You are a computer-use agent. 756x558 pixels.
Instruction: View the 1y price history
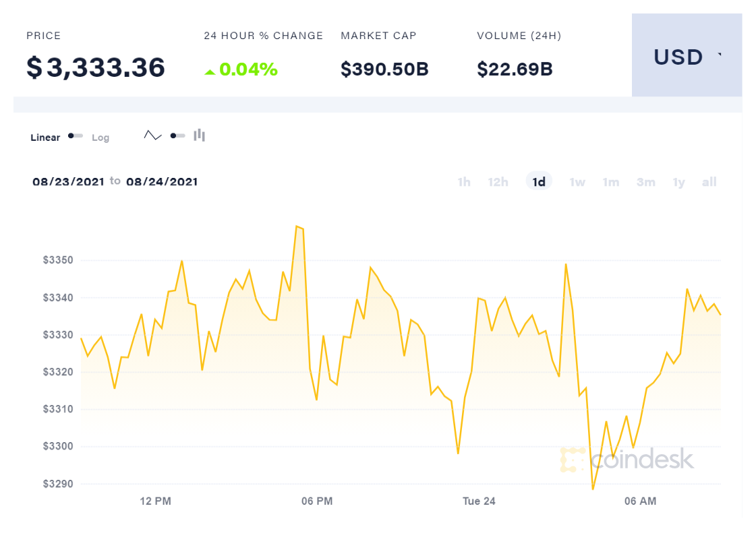[678, 182]
